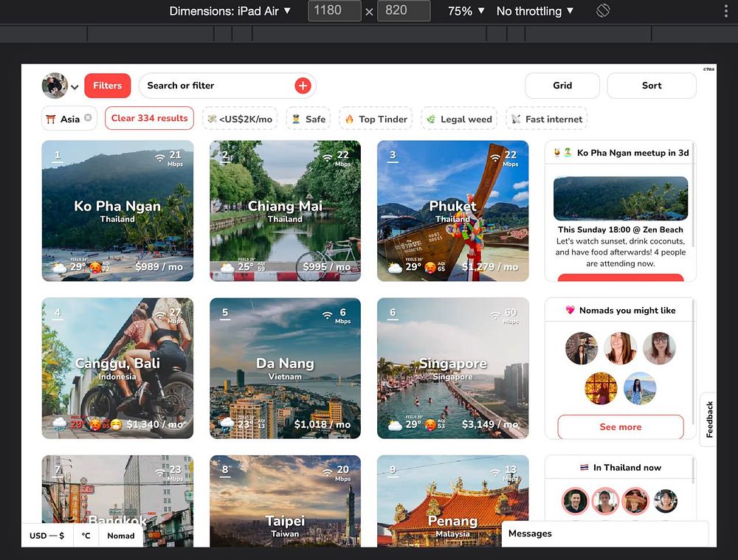Open the nomad avatar with yellow pattern

601,388
